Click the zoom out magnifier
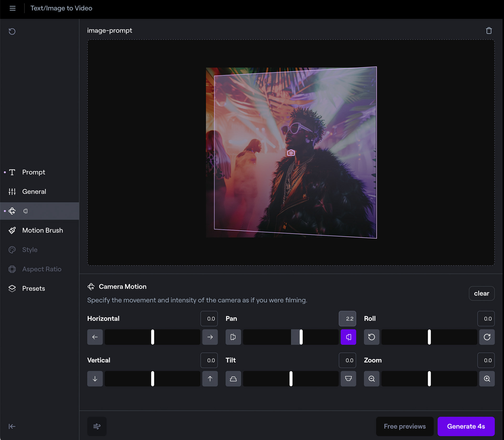504x440 pixels. click(x=371, y=379)
